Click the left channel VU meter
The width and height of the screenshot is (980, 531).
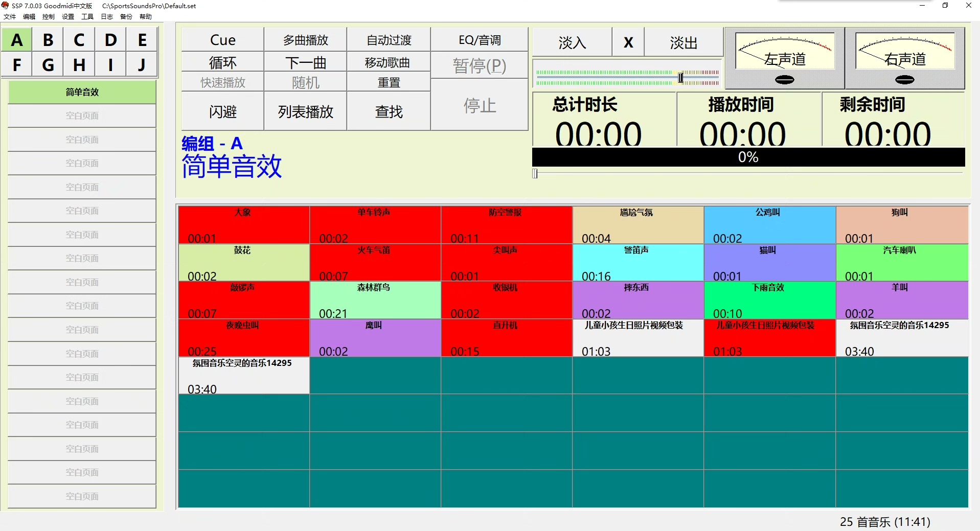pos(785,58)
